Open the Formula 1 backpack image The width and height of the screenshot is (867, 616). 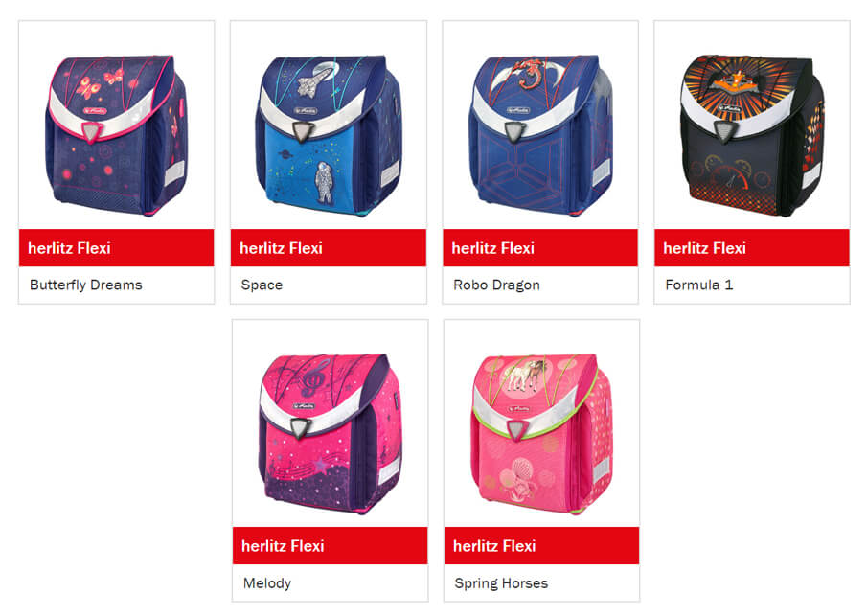752,135
